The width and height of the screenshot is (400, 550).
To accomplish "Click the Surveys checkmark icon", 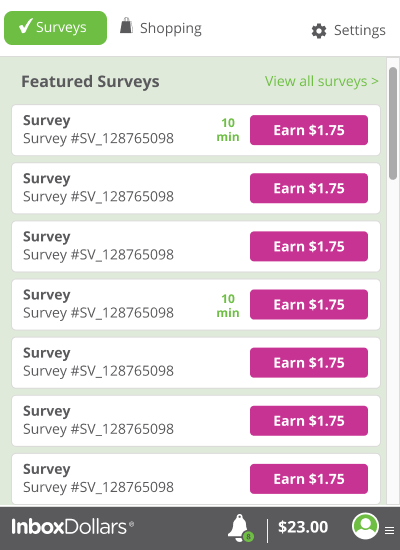I will 25,26.
